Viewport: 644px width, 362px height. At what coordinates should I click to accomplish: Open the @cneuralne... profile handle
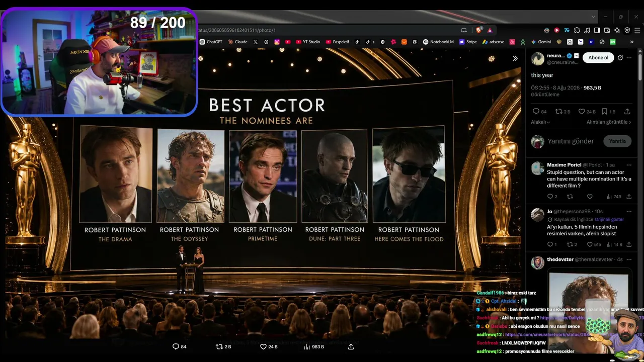tap(562, 62)
